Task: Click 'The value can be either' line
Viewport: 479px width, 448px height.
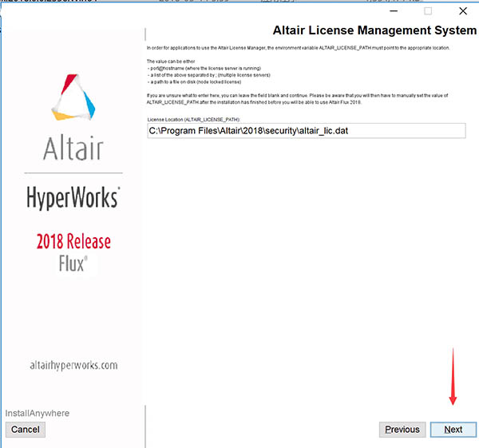Action: pyautogui.click(x=171, y=61)
